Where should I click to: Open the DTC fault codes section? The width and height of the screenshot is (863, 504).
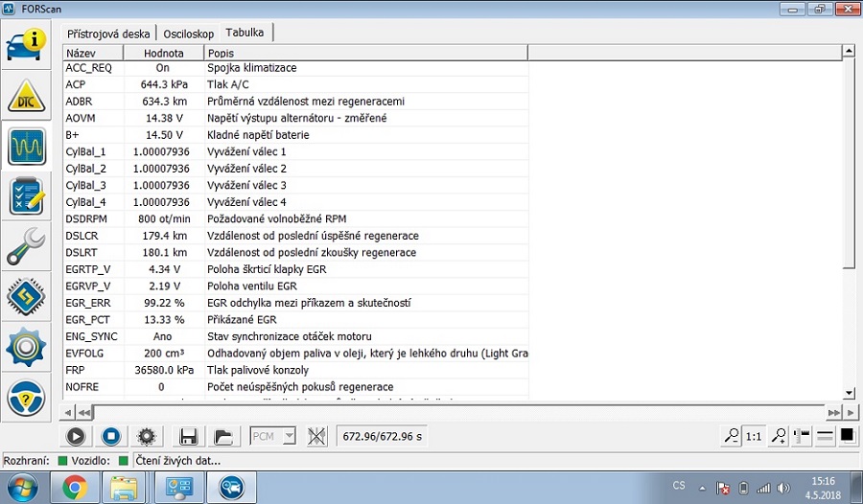(28, 96)
